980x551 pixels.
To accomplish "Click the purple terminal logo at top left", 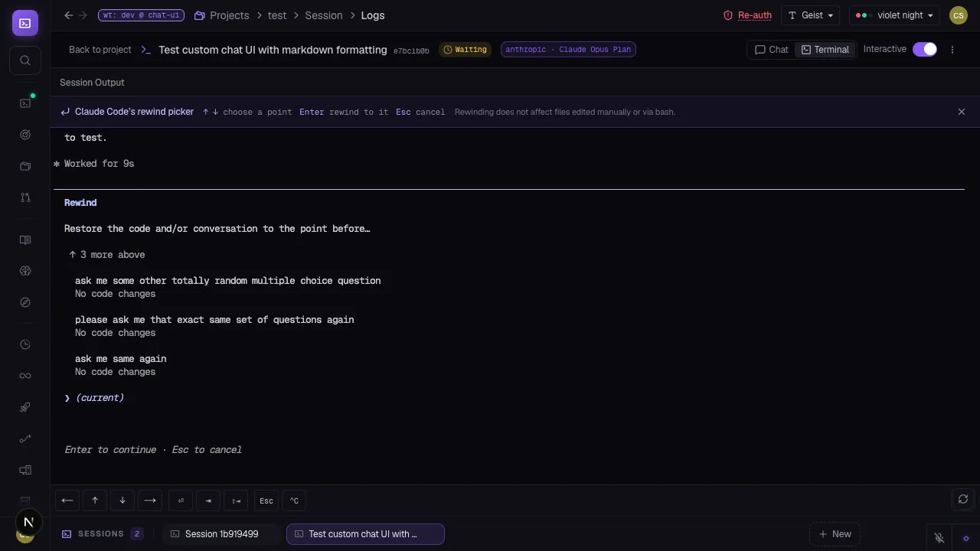I will (25, 23).
